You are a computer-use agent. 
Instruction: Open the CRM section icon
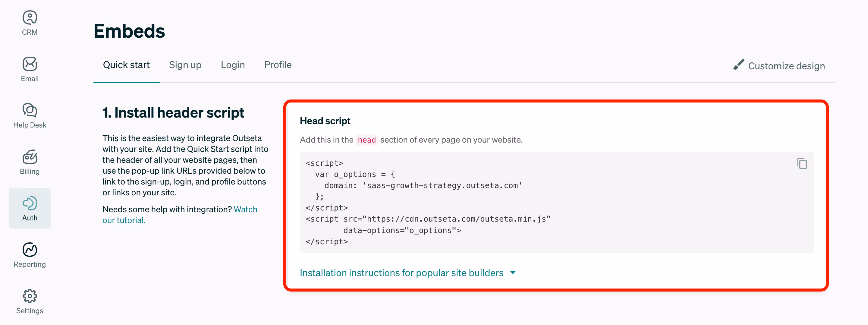(x=30, y=17)
